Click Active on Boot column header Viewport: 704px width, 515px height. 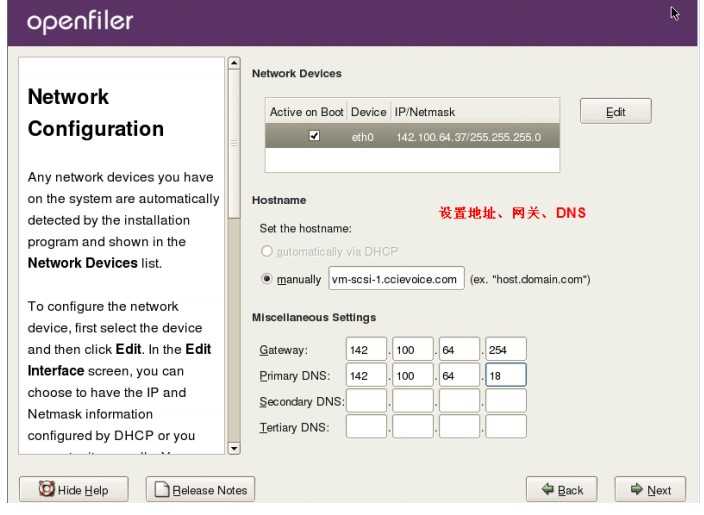[x=306, y=112]
